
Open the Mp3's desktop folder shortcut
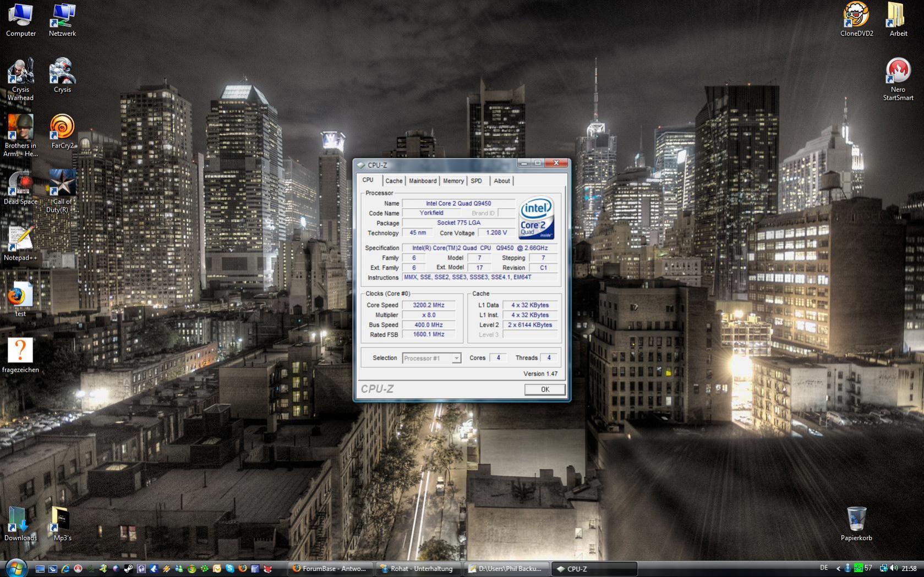coord(62,524)
